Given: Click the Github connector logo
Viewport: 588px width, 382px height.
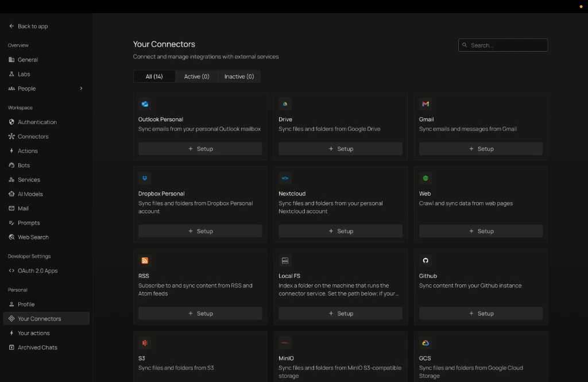Looking at the screenshot, I should pos(425,260).
